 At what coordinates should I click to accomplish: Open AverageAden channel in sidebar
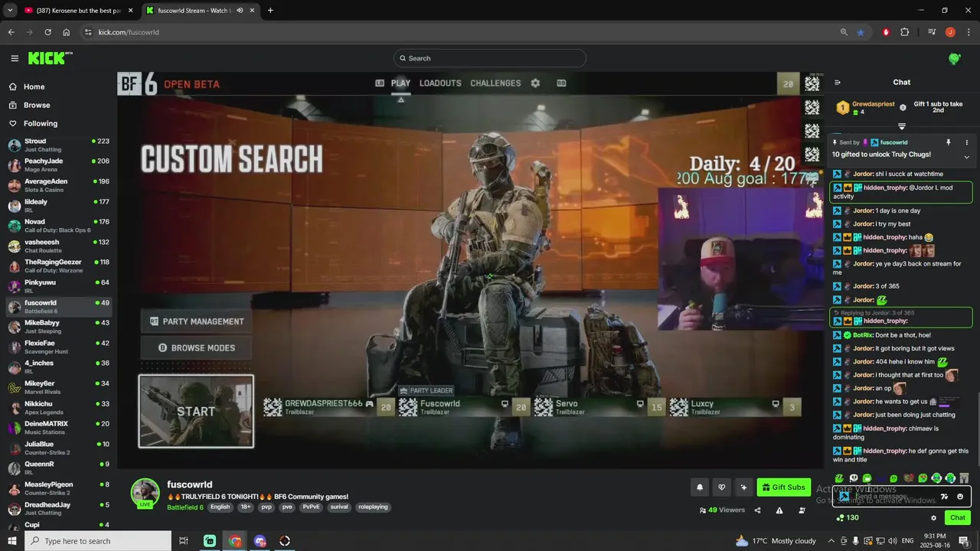pyautogui.click(x=59, y=185)
